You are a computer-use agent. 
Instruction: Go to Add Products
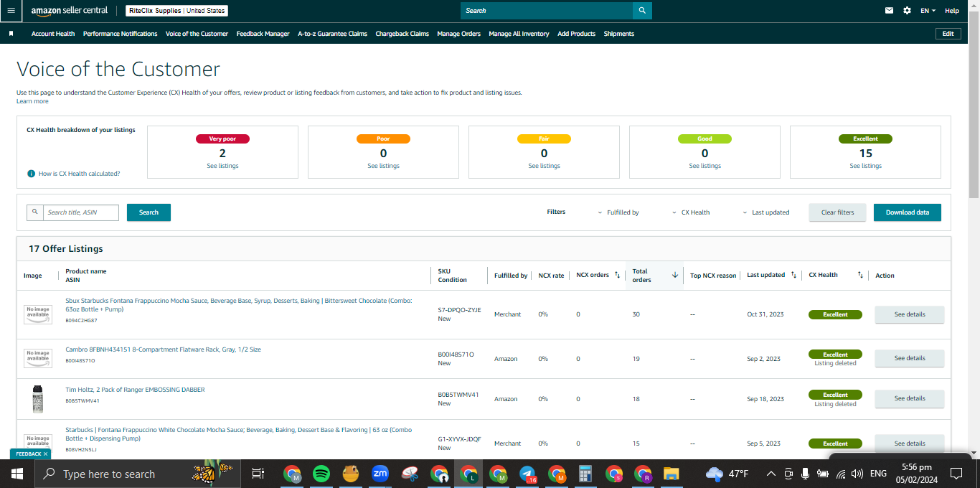click(x=576, y=34)
